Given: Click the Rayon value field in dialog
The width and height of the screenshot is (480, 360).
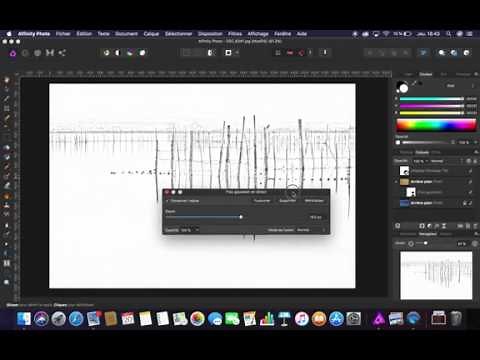Looking at the screenshot, I should coord(315,217).
